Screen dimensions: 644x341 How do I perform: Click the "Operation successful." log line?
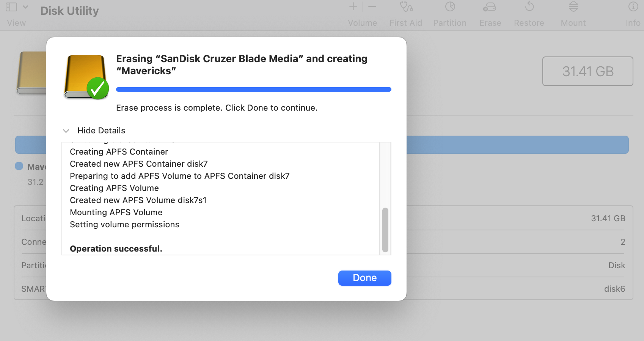coord(116,249)
